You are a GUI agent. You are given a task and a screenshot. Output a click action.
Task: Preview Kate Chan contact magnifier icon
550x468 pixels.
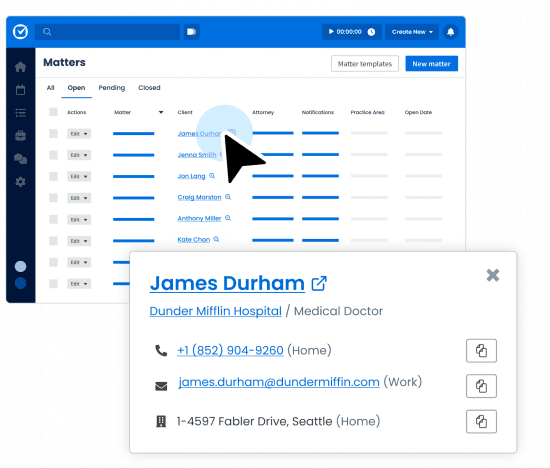pos(216,239)
